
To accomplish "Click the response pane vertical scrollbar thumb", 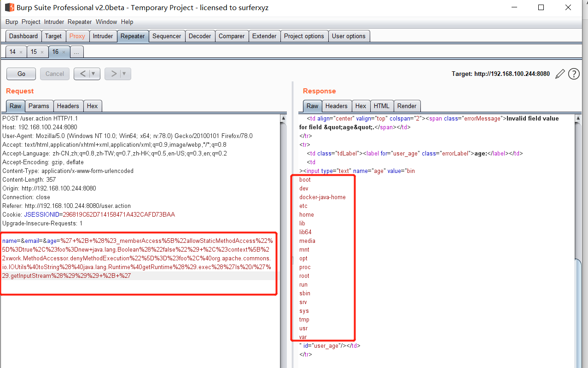I will click(x=578, y=313).
